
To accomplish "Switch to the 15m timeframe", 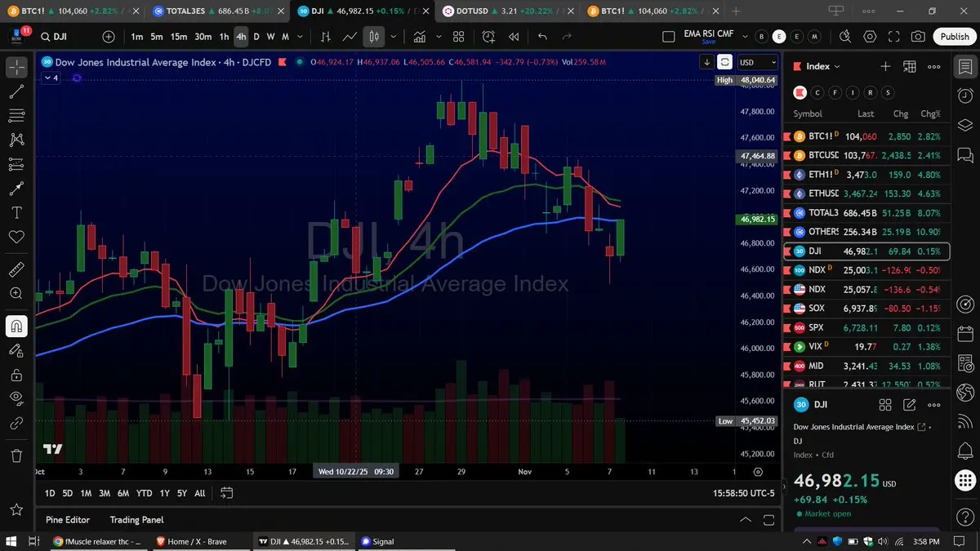I will [178, 37].
